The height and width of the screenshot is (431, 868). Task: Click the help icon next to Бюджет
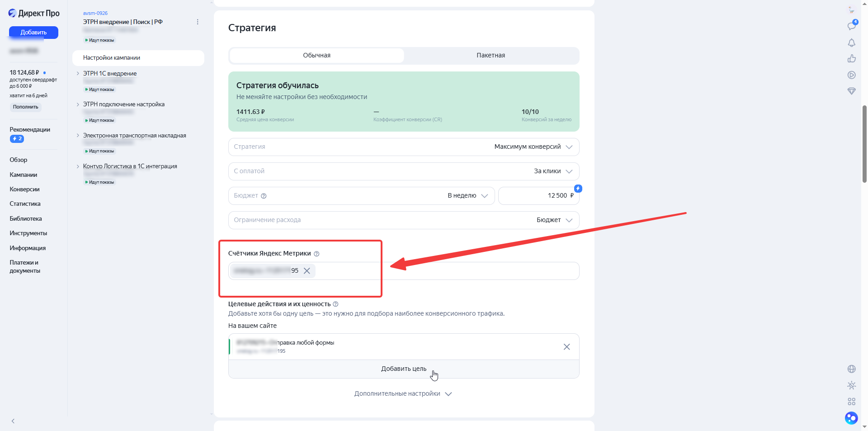pyautogui.click(x=264, y=196)
